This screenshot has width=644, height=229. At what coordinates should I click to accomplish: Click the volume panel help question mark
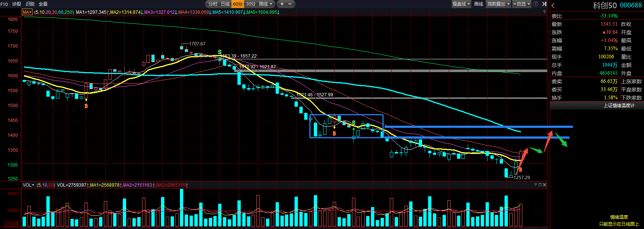(535, 185)
